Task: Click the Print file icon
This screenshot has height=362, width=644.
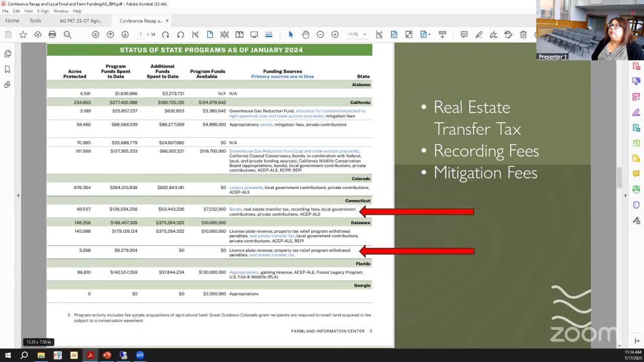Action: click(x=52, y=34)
